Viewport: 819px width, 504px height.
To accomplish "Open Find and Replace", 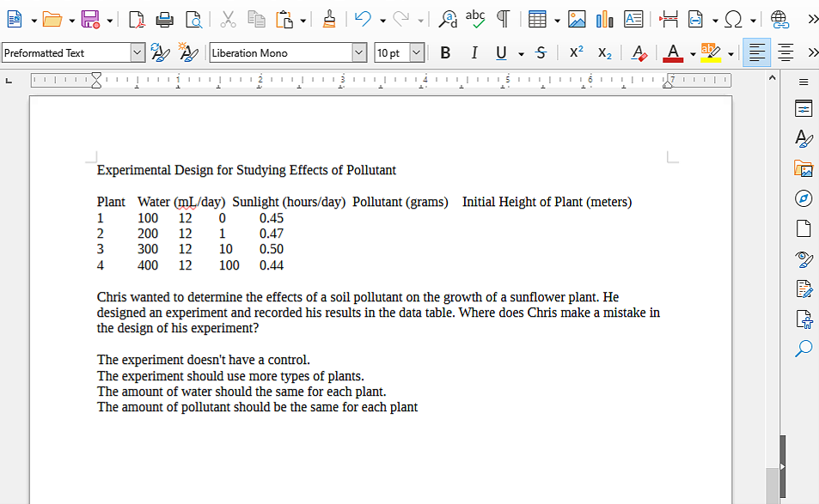I will pos(448,20).
